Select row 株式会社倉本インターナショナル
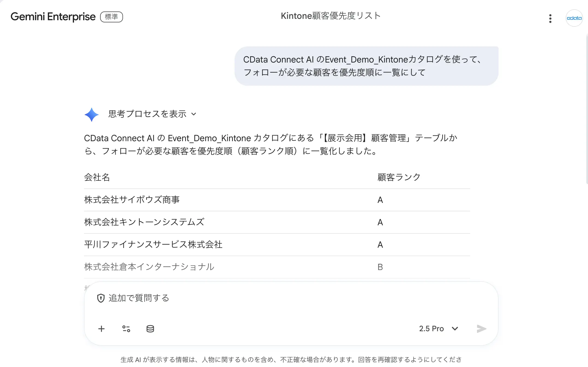588x367 pixels. click(x=277, y=267)
